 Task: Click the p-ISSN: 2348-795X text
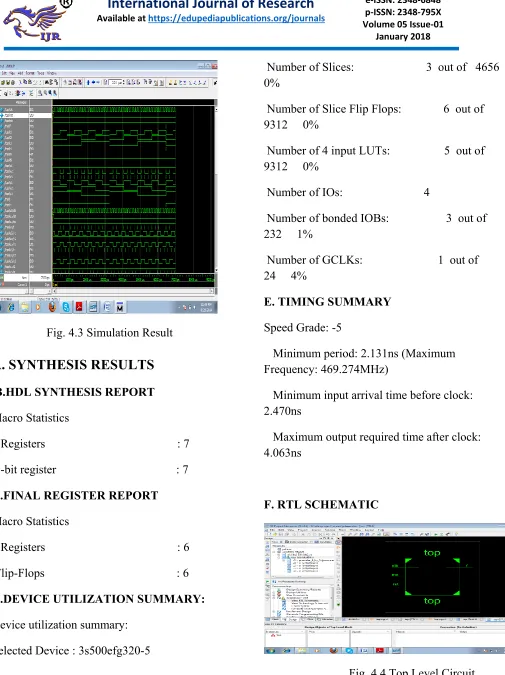pos(403,12)
